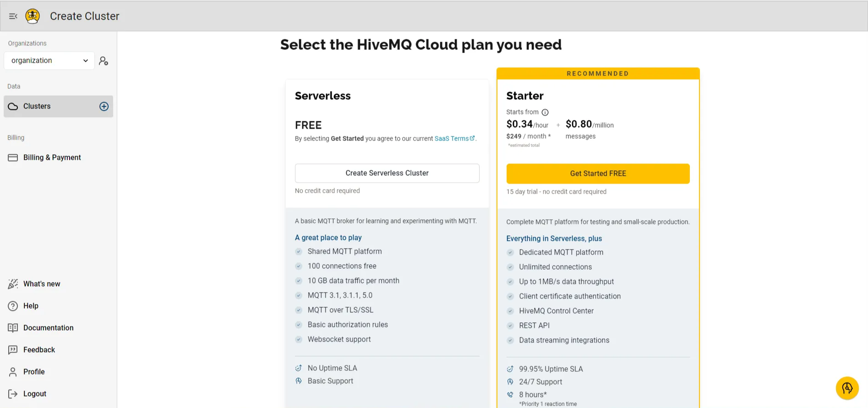This screenshot has width=868, height=408.
Task: Click "10 GB data traffic per month"
Action: tap(353, 281)
